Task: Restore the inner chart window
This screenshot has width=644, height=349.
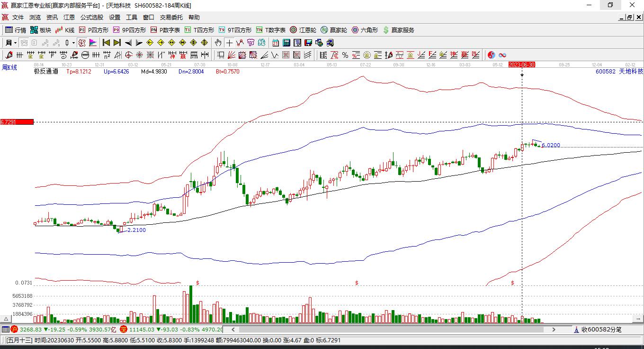Action: (x=629, y=18)
